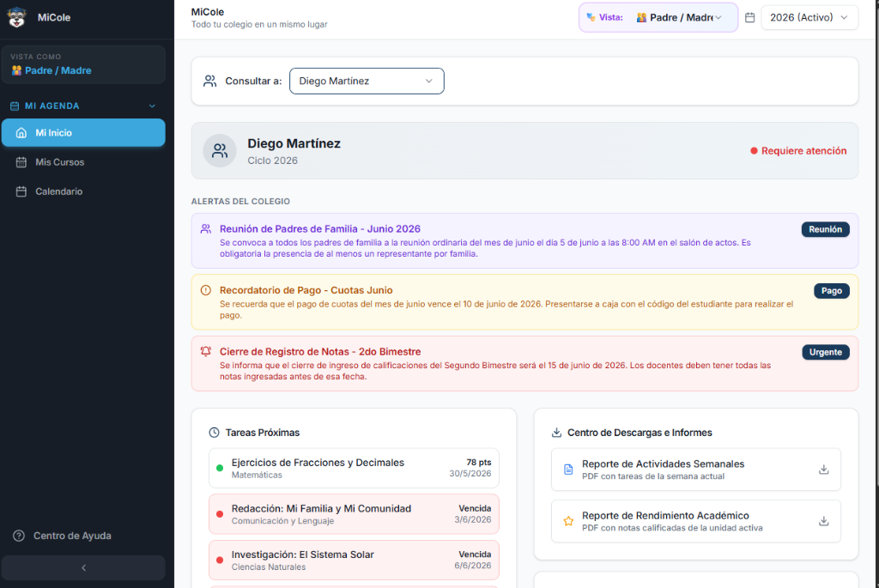Open Recordatorio de Pago alert
Image resolution: width=879 pixels, height=588 pixels.
point(524,301)
